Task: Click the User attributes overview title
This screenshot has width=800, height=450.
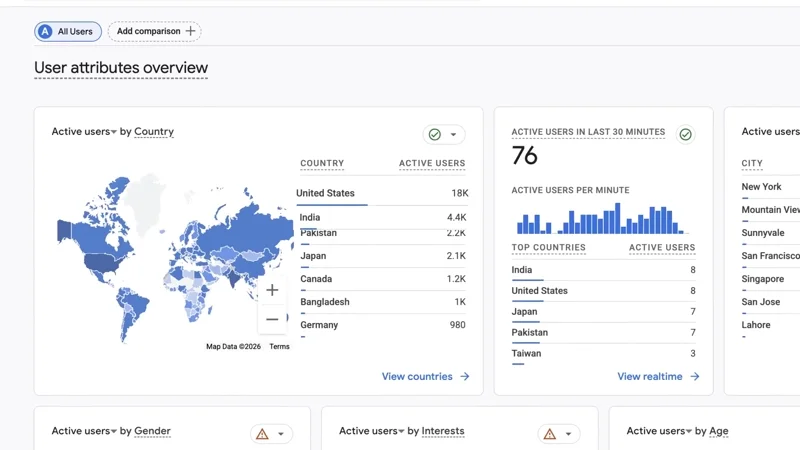Action: (x=121, y=68)
